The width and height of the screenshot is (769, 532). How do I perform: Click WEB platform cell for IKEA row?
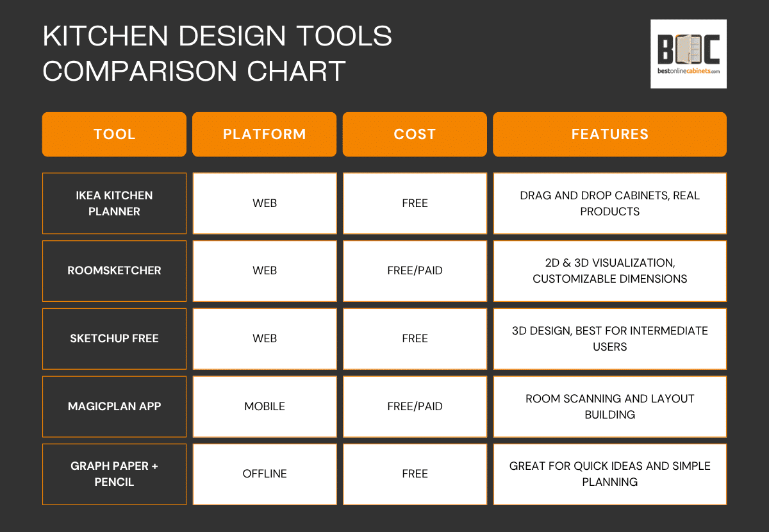(264, 203)
